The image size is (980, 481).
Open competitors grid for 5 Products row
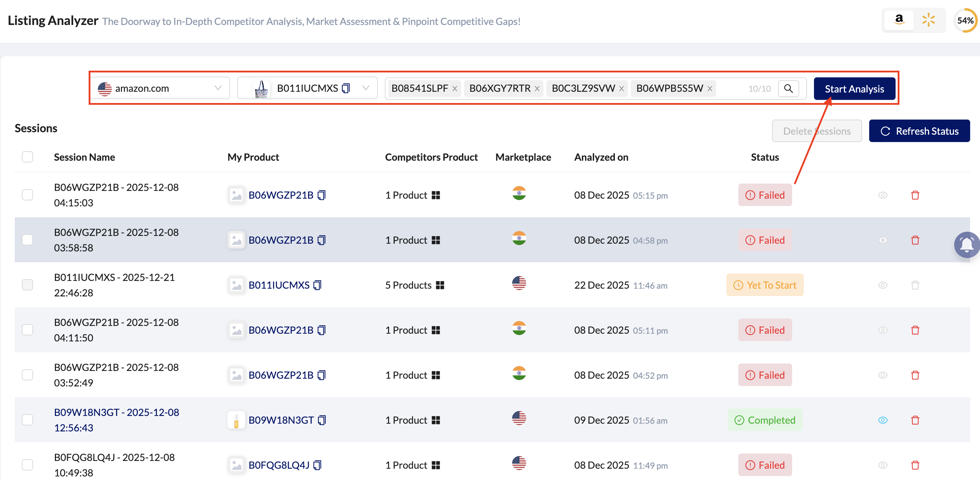click(x=440, y=285)
